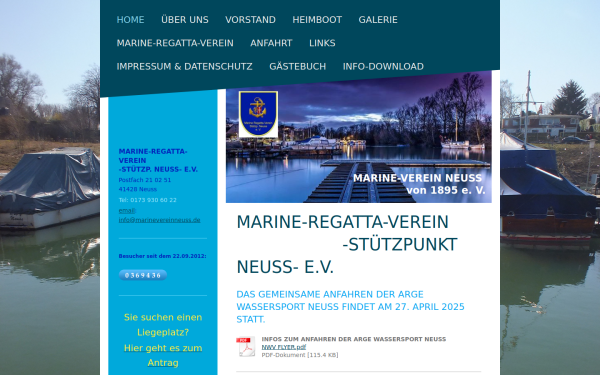Open the GÄSTEBUCH page
The image size is (600, 375).
click(x=298, y=67)
